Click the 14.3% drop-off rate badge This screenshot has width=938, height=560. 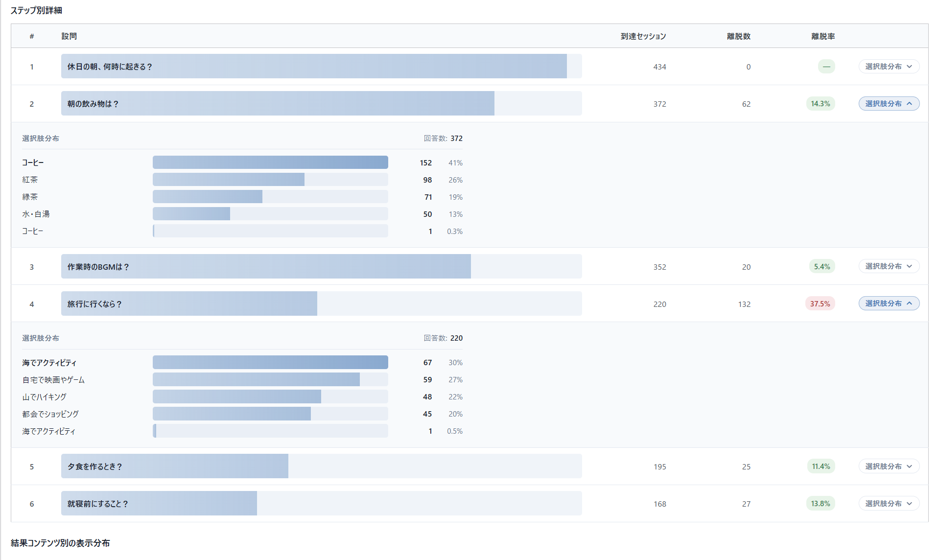(x=821, y=104)
